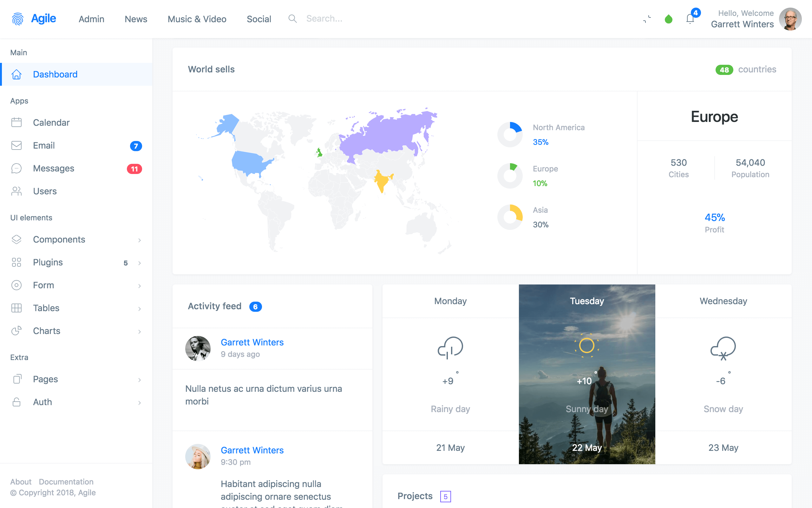
Task: Open the News top menu
Action: click(136, 19)
